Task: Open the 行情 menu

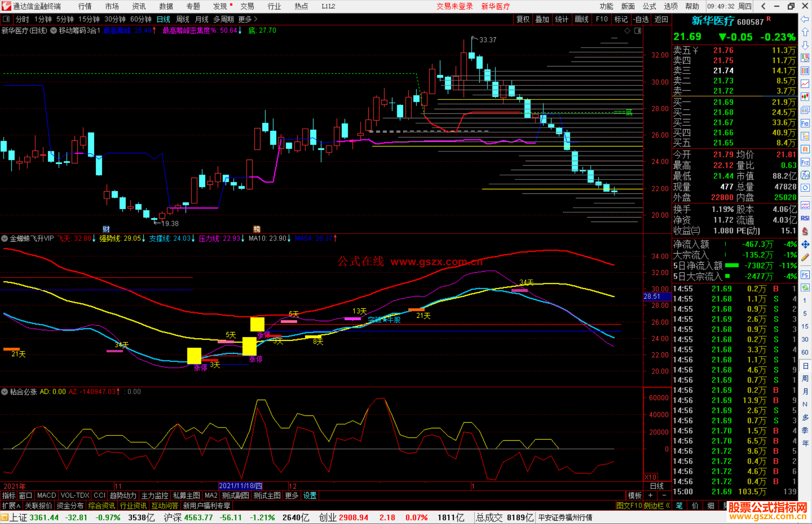Action: 85,6
